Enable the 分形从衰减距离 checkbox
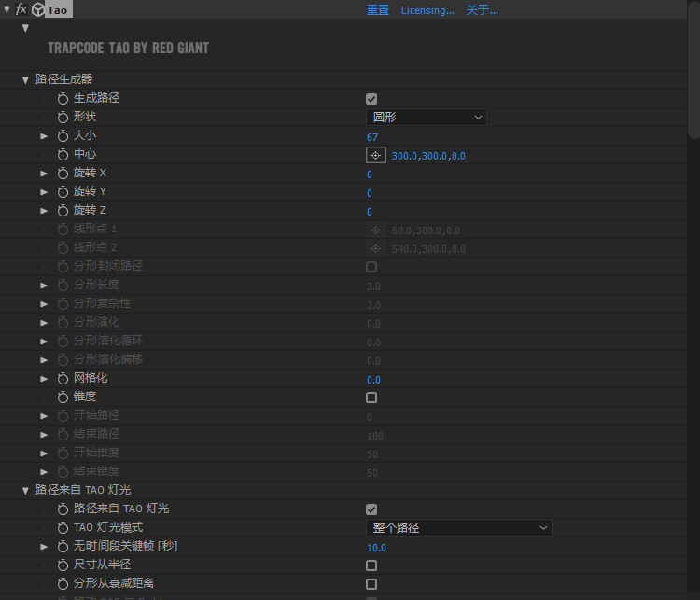 (x=371, y=584)
